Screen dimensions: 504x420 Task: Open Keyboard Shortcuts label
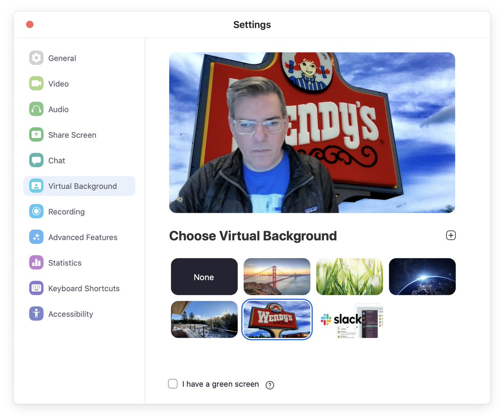(84, 289)
